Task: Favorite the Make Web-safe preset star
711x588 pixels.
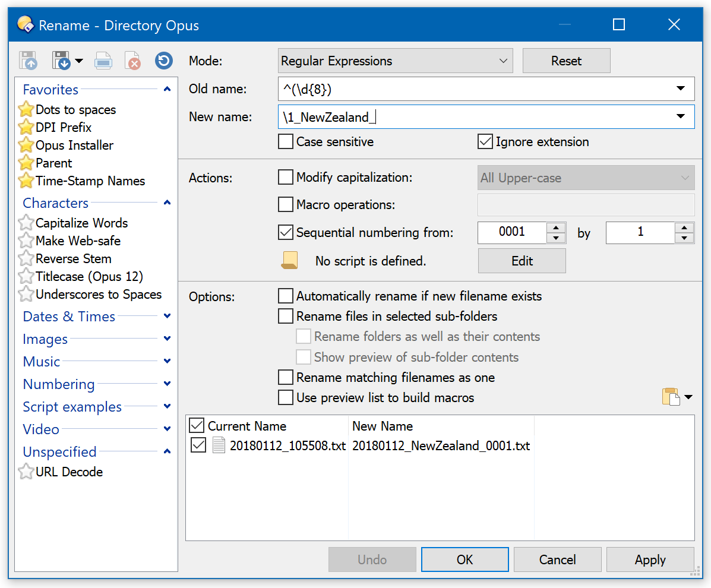Action: [26, 241]
